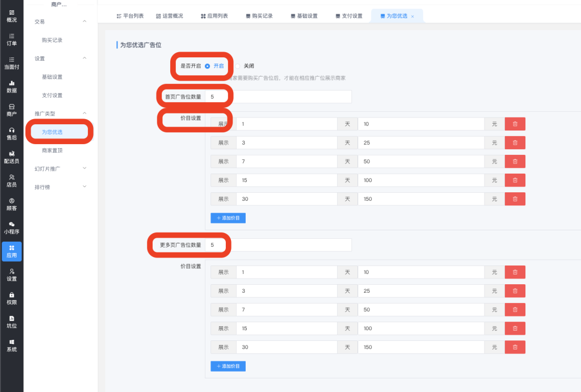Open 权限 permissions section
Screen dimensions: 581x392
tap(11, 298)
